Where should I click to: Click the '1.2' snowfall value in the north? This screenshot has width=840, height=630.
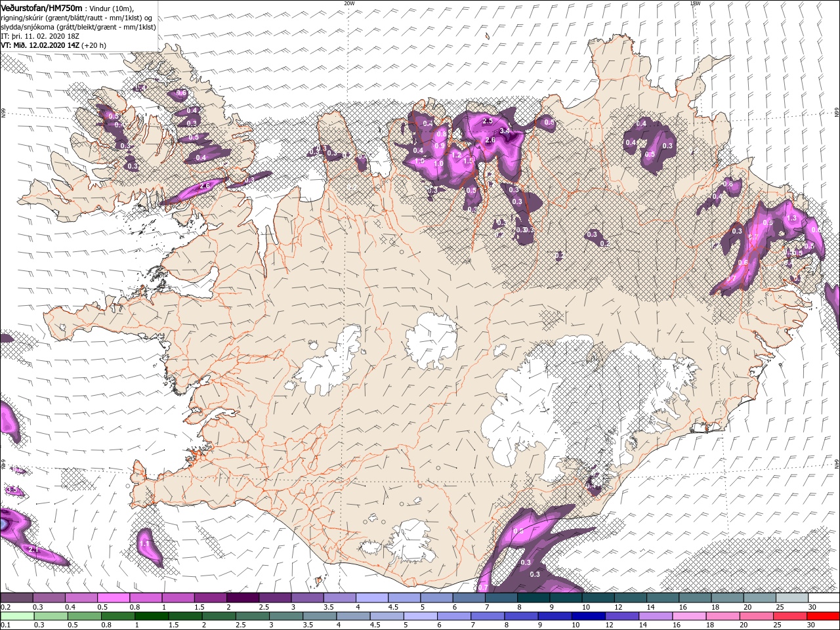click(x=457, y=155)
